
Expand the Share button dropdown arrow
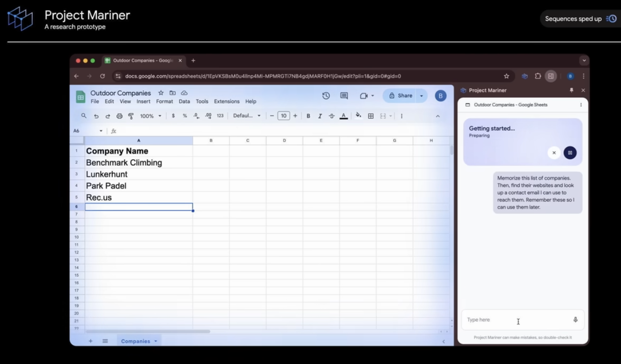point(420,95)
